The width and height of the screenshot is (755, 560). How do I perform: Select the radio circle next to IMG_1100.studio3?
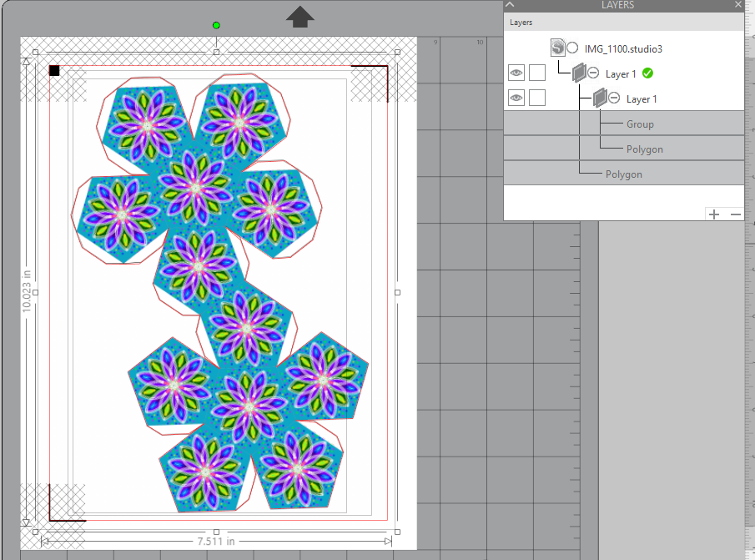[572, 48]
